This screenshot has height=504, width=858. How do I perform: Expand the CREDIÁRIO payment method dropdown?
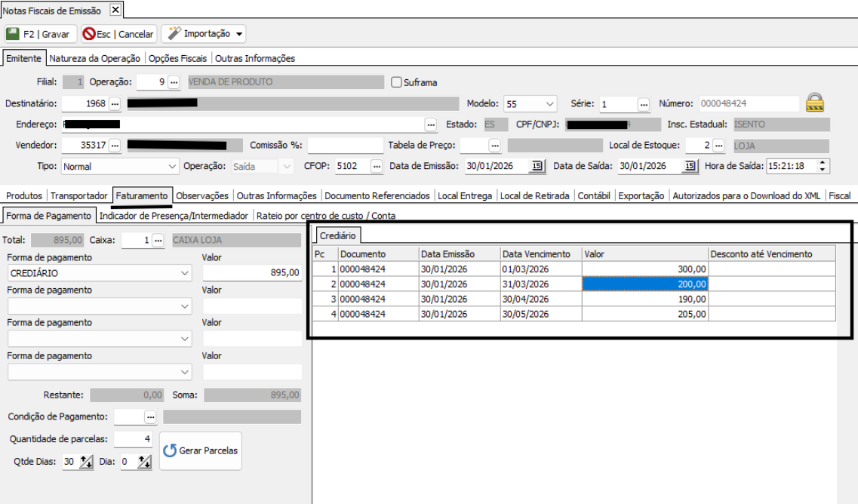tap(185, 273)
